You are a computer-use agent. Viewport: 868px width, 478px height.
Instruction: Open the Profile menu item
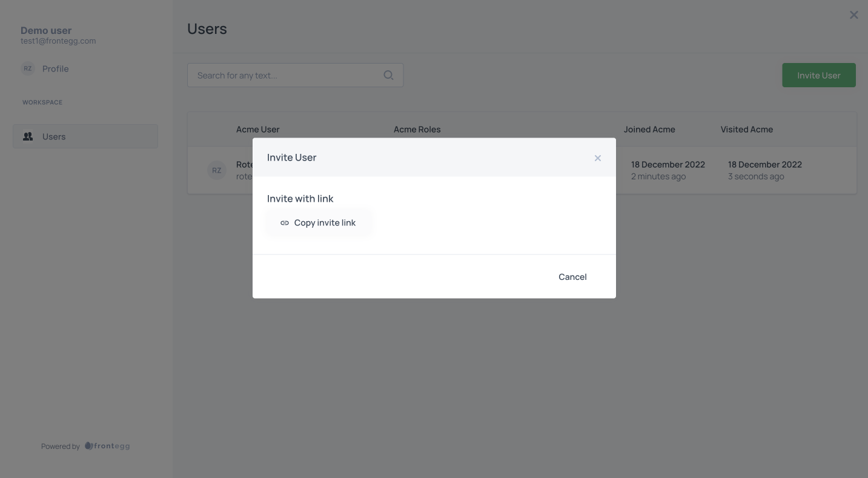56,68
